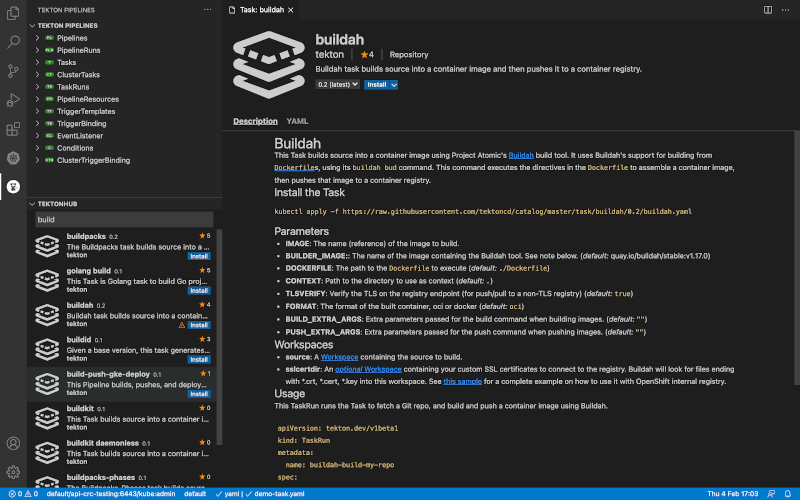The height and width of the screenshot is (500, 800).
Task: Select the ClusterTriggerBinding tree item
Action: tap(93, 160)
